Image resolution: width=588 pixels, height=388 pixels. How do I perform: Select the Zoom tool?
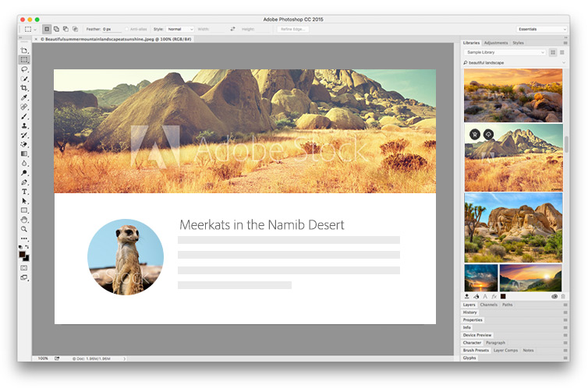(x=24, y=229)
